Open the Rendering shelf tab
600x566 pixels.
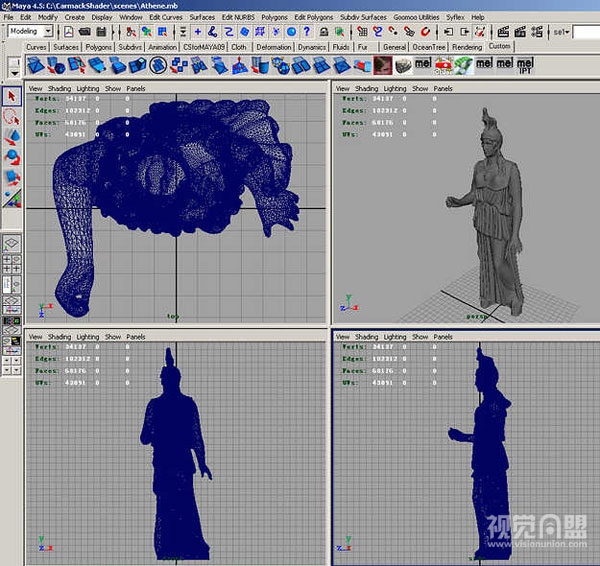[464, 47]
